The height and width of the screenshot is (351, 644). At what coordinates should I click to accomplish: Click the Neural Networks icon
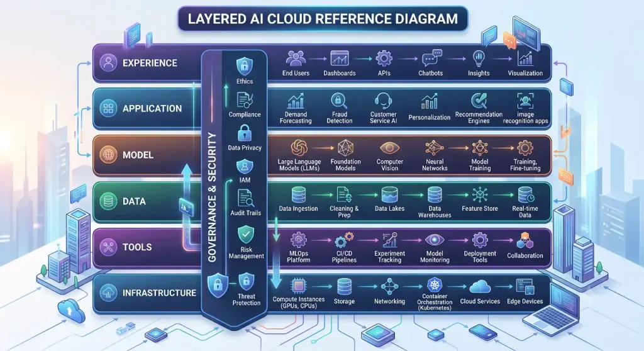click(x=435, y=148)
